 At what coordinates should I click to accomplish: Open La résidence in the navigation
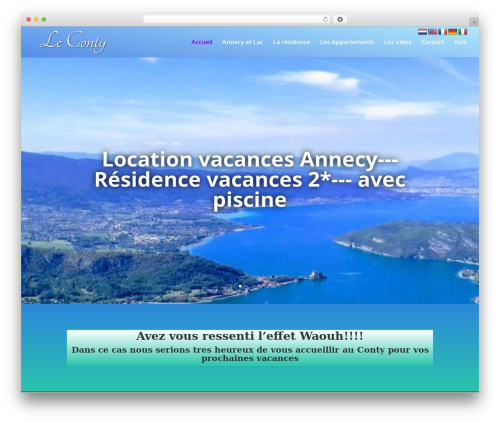point(291,42)
